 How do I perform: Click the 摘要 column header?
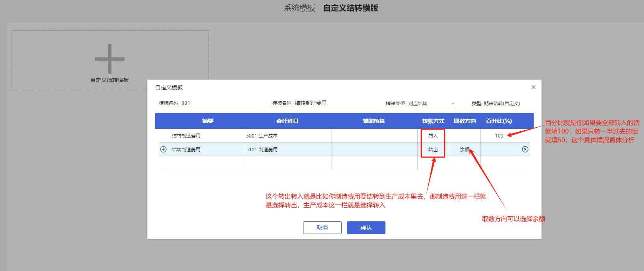pos(208,121)
